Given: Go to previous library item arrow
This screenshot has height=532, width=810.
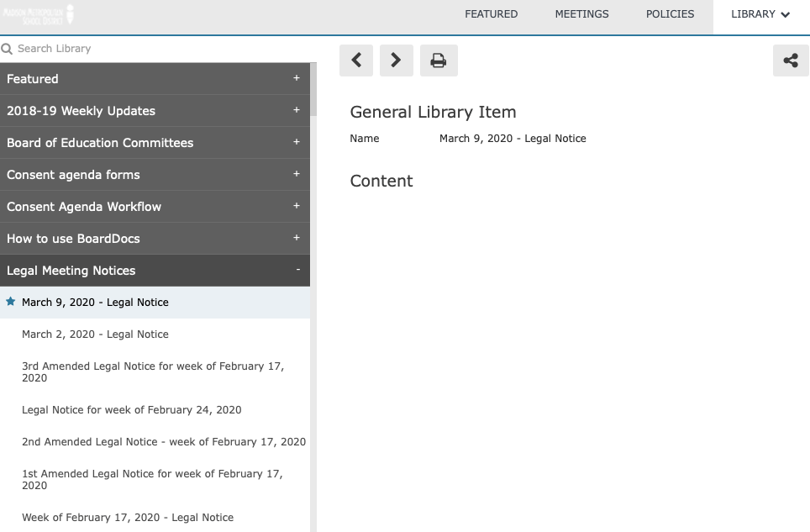Looking at the screenshot, I should coord(356,61).
